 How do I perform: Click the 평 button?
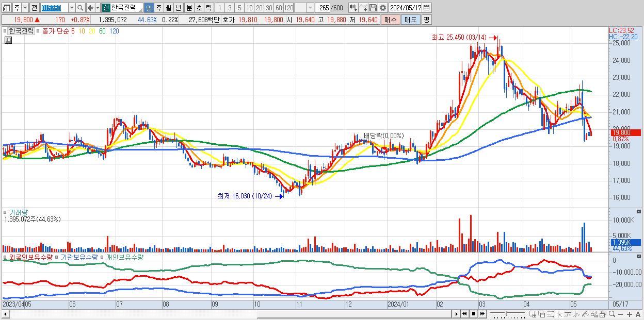click(426, 20)
